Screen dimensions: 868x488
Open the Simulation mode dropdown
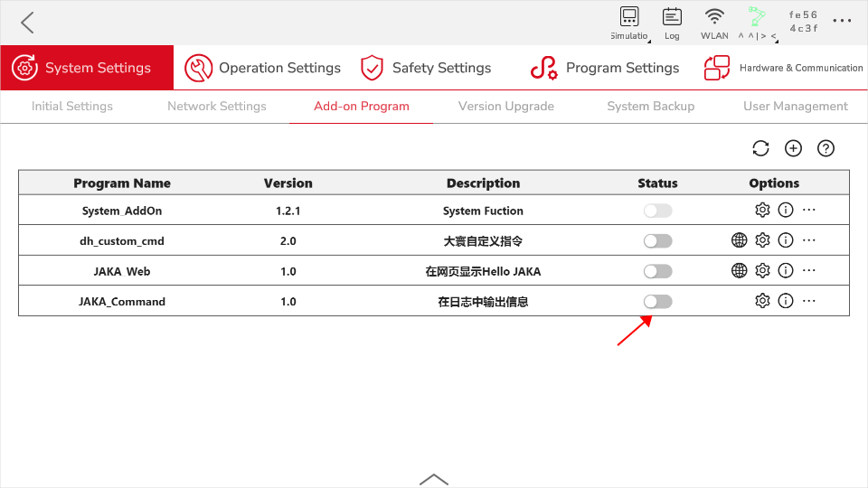[629, 23]
